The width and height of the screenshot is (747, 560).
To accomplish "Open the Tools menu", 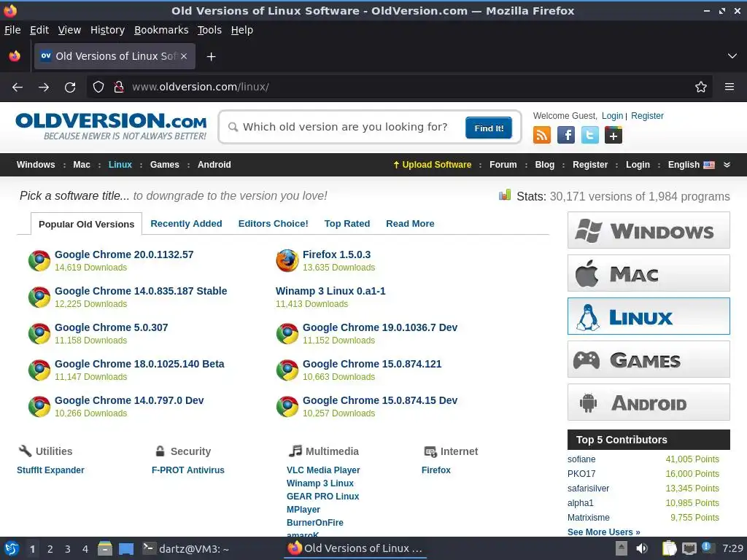I will click(x=209, y=30).
